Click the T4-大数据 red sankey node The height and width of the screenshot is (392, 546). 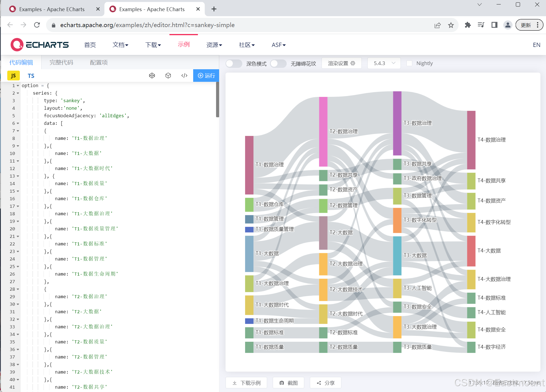coord(471,251)
